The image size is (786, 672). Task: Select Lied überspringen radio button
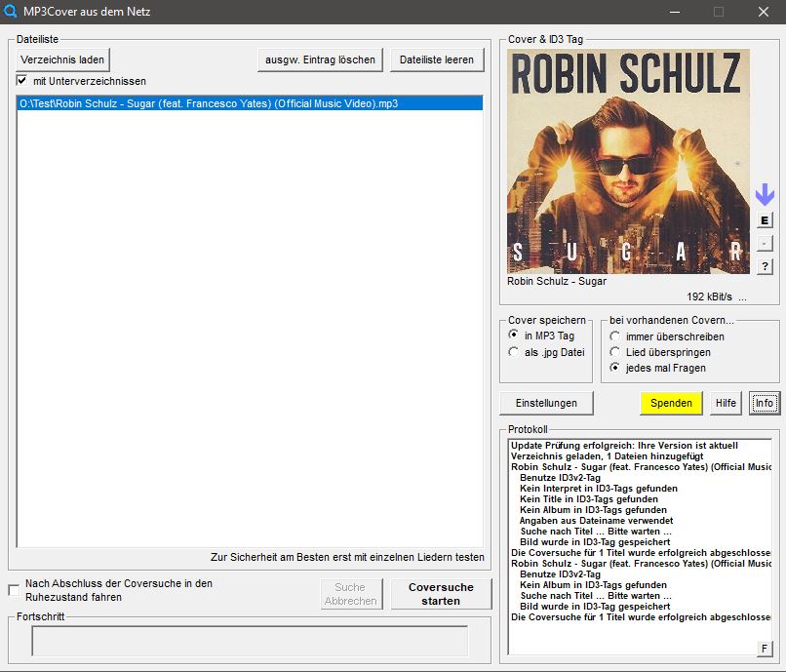point(614,352)
